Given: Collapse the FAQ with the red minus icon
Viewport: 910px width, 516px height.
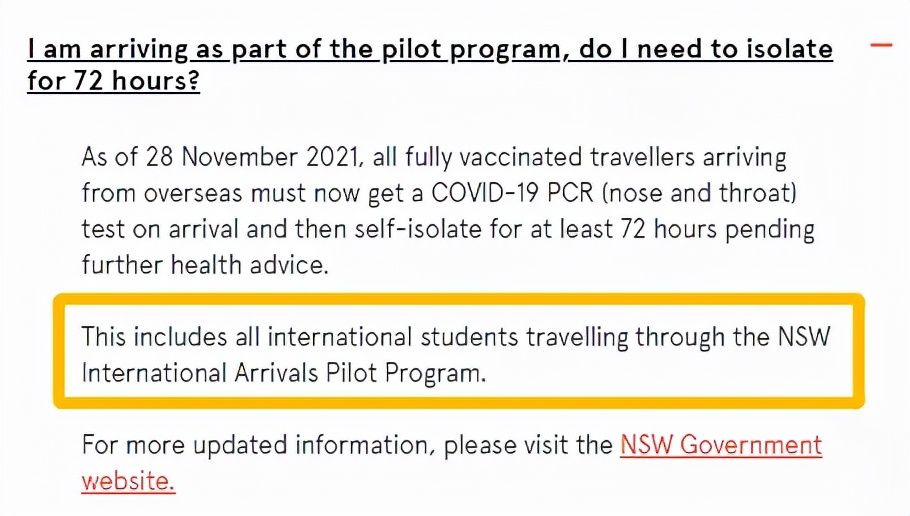Looking at the screenshot, I should point(881,45).
